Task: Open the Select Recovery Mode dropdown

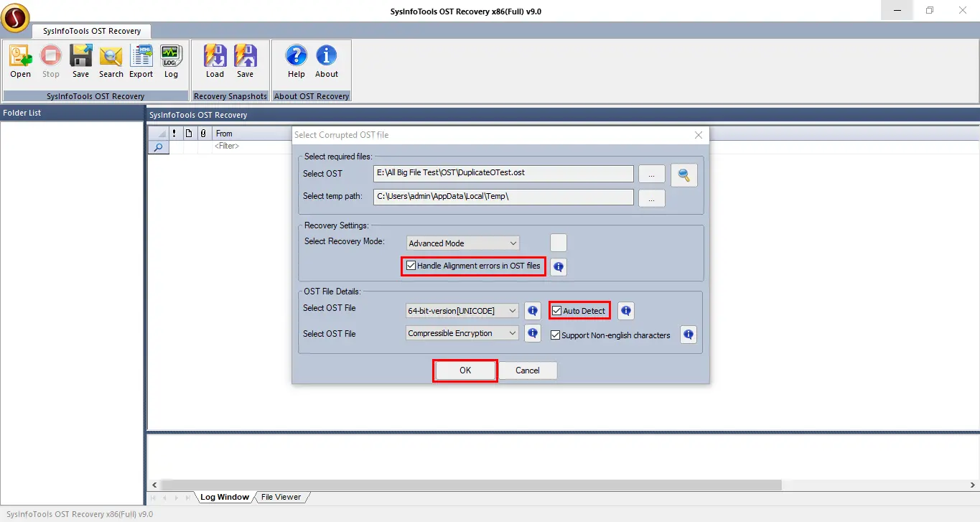Action: point(462,243)
